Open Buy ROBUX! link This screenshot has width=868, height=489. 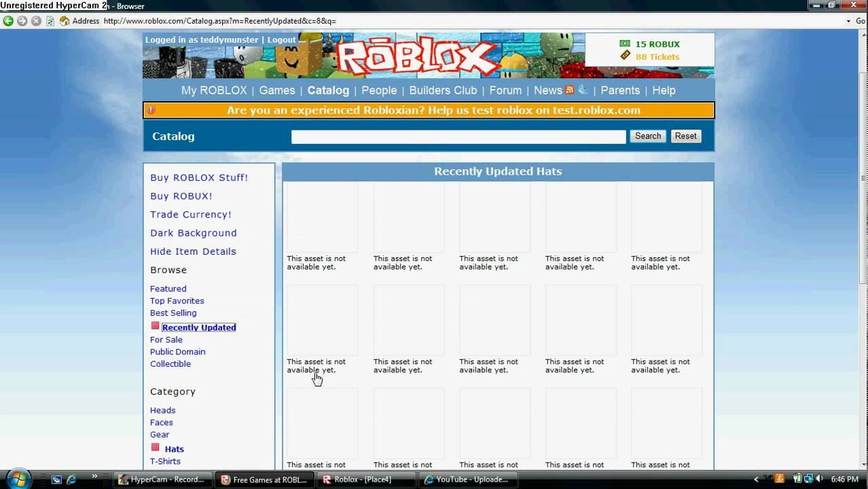[x=181, y=196]
